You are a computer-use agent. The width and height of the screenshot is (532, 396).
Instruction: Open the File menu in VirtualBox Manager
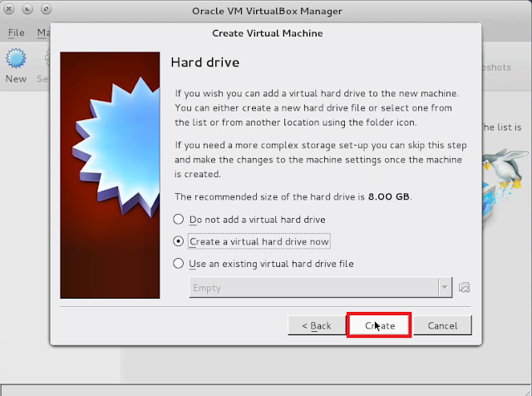[17, 32]
